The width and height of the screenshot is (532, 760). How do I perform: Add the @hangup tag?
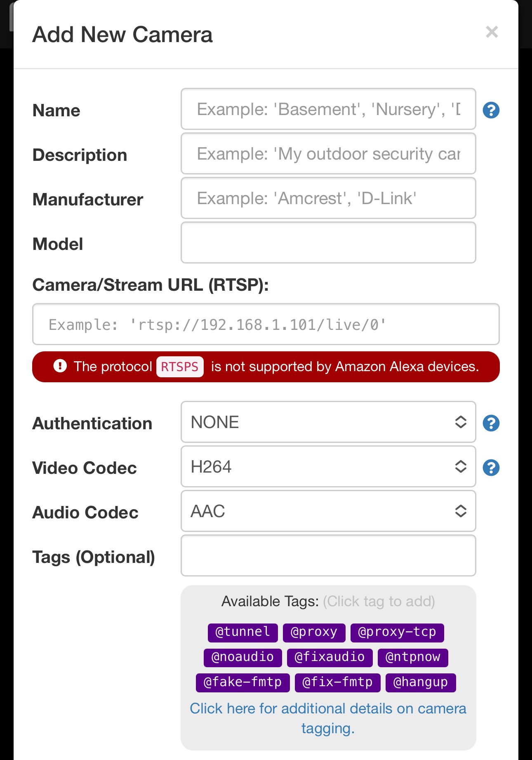pos(421,682)
